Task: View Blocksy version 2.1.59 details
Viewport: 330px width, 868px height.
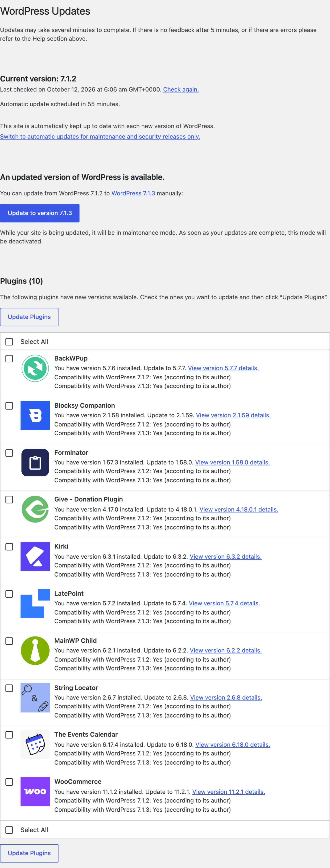Action: (233, 415)
